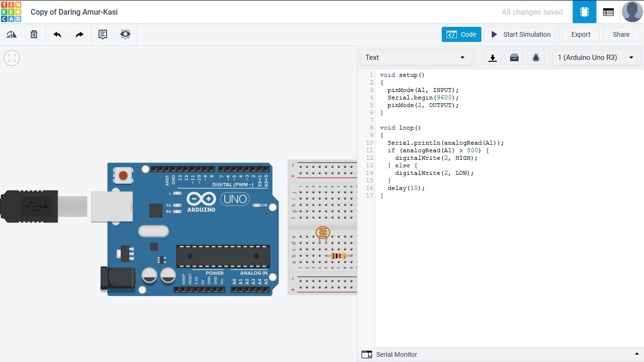The image size is (644, 362).
Task: Start the debugger bug icon
Action: click(x=536, y=58)
